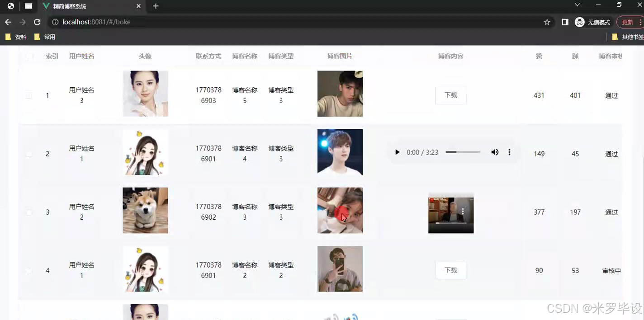Viewport: 644px width, 320px height.
Task: Open the 其他书签 bookmarks folder
Action: 628,37
